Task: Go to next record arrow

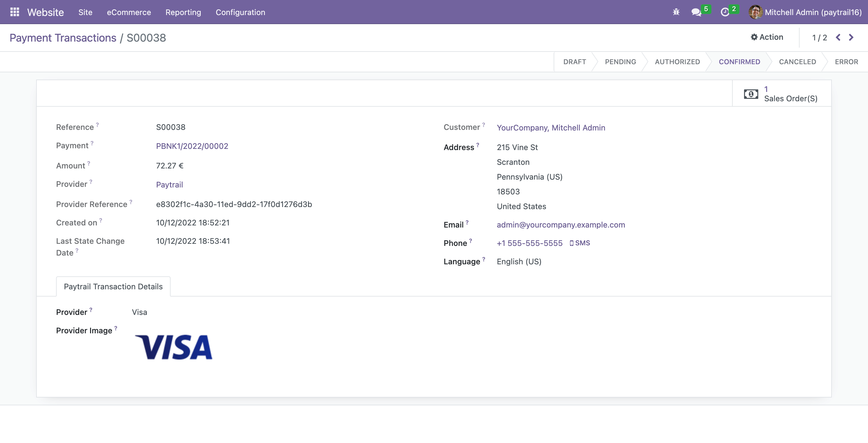Action: coord(851,37)
